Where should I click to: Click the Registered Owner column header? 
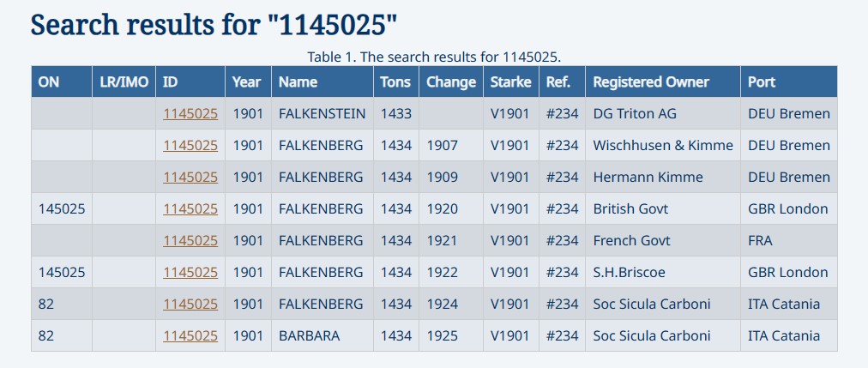[651, 82]
